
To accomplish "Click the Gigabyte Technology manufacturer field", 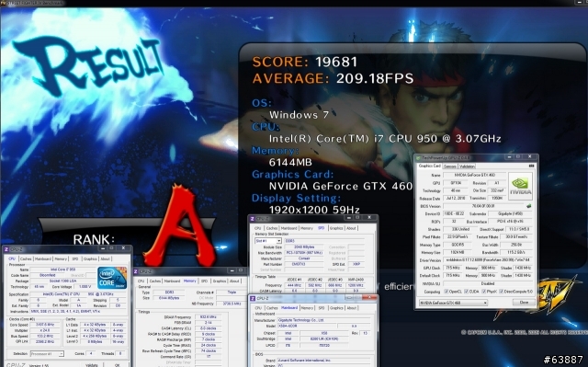I will coord(324,320).
